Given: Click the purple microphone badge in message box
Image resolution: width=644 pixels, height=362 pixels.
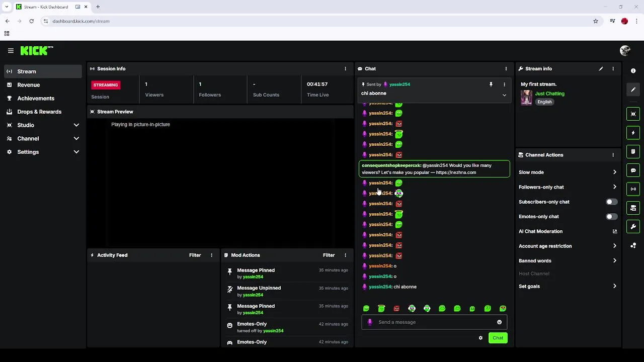Looking at the screenshot, I should click(x=370, y=322).
